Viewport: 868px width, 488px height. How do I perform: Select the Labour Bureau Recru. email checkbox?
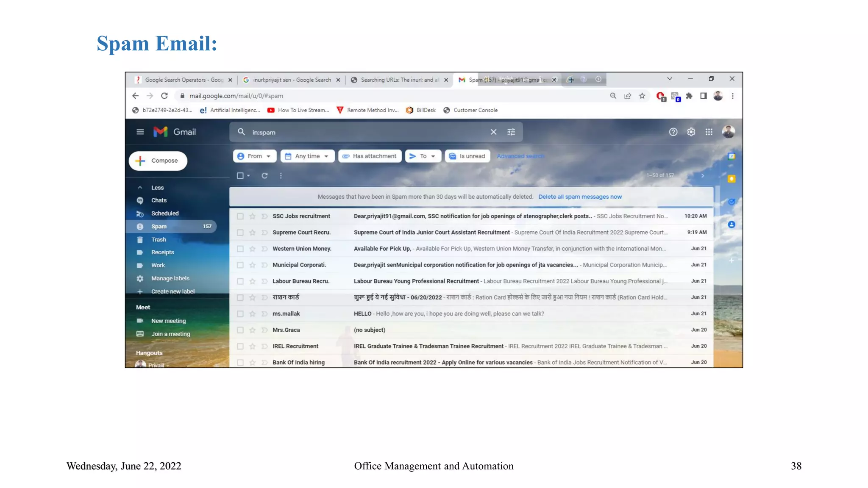pyautogui.click(x=240, y=281)
